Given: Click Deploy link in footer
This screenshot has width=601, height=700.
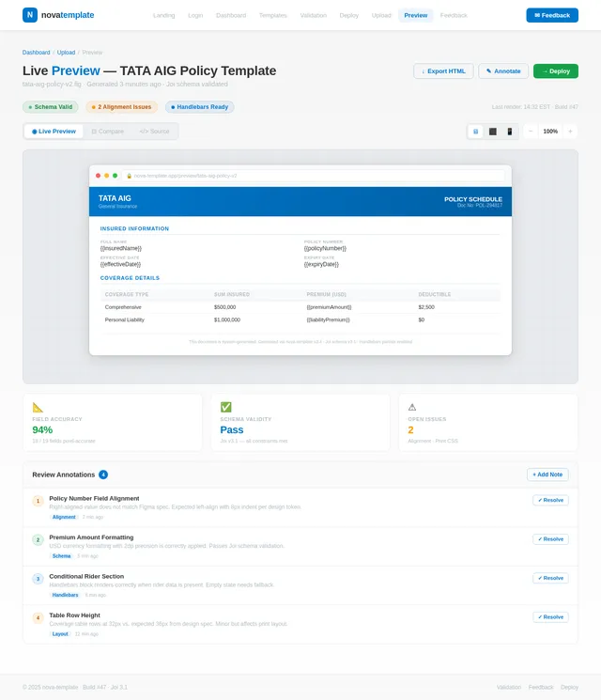Looking at the screenshot, I should pos(569,687).
